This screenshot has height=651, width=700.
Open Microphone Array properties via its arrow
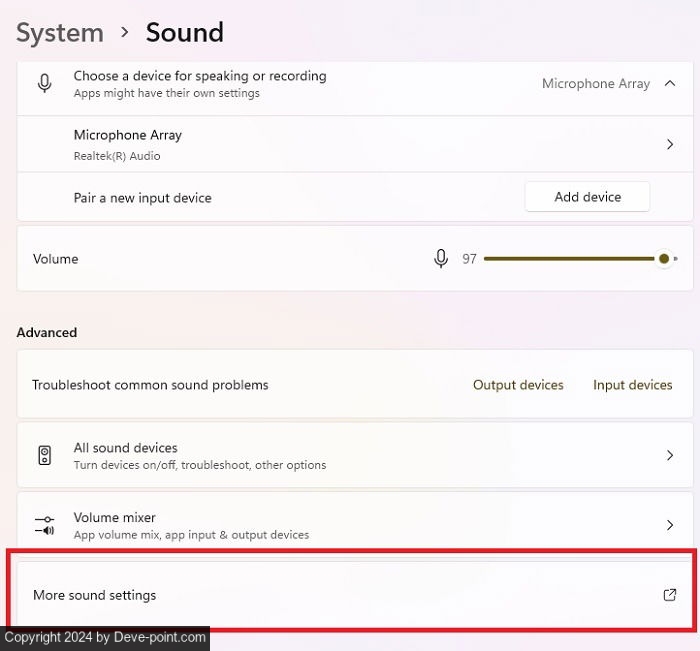[x=670, y=145]
